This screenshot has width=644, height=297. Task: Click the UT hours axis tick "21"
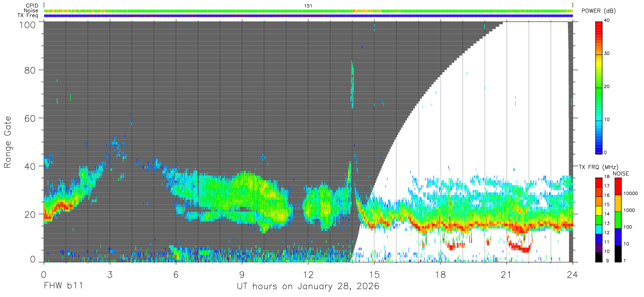coord(507,274)
